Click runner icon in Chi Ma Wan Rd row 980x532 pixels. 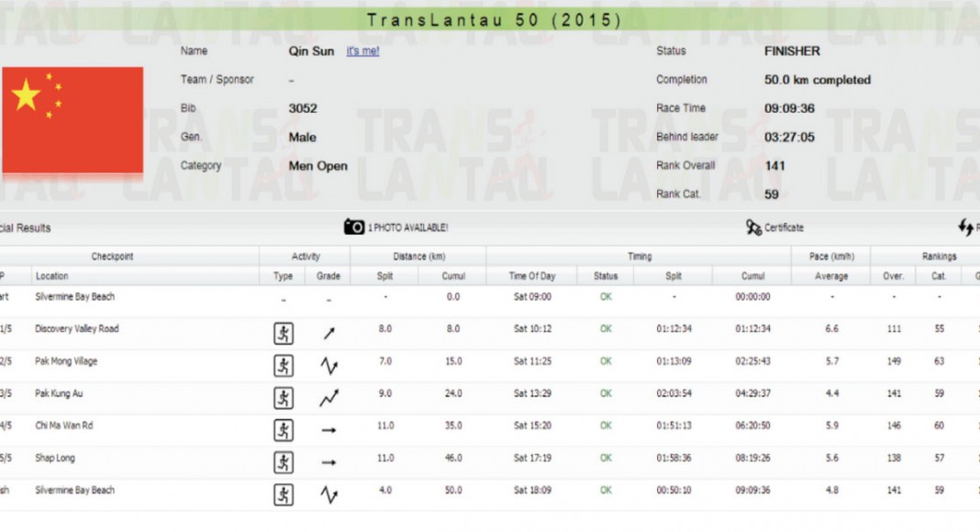tap(284, 430)
